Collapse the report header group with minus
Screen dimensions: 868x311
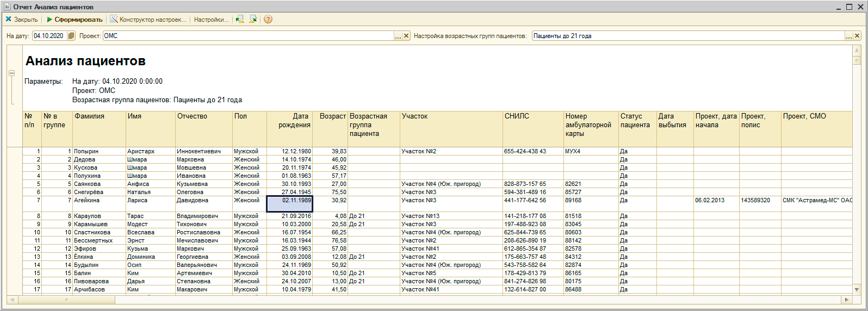click(11, 73)
